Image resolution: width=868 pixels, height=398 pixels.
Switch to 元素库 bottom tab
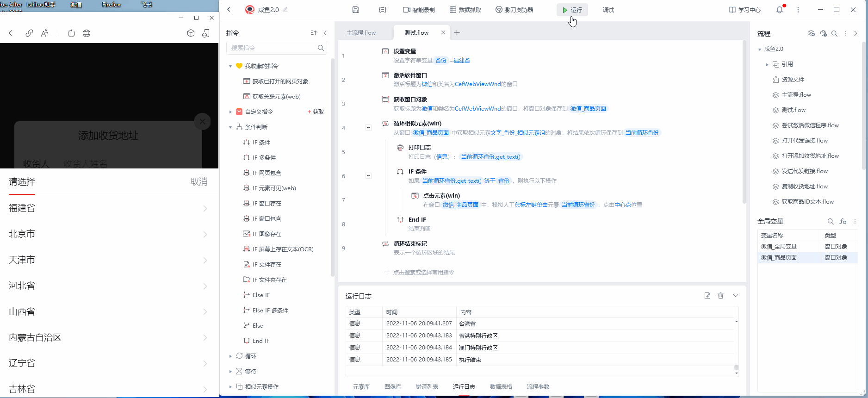[361, 387]
